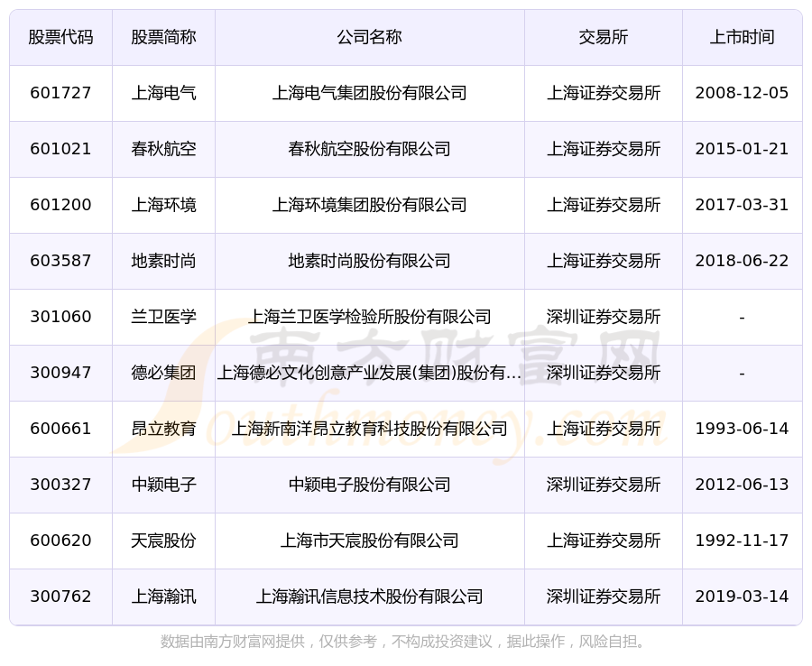Click the 德必集团 short name cell
The height and width of the screenshot is (666, 812).
tap(163, 373)
